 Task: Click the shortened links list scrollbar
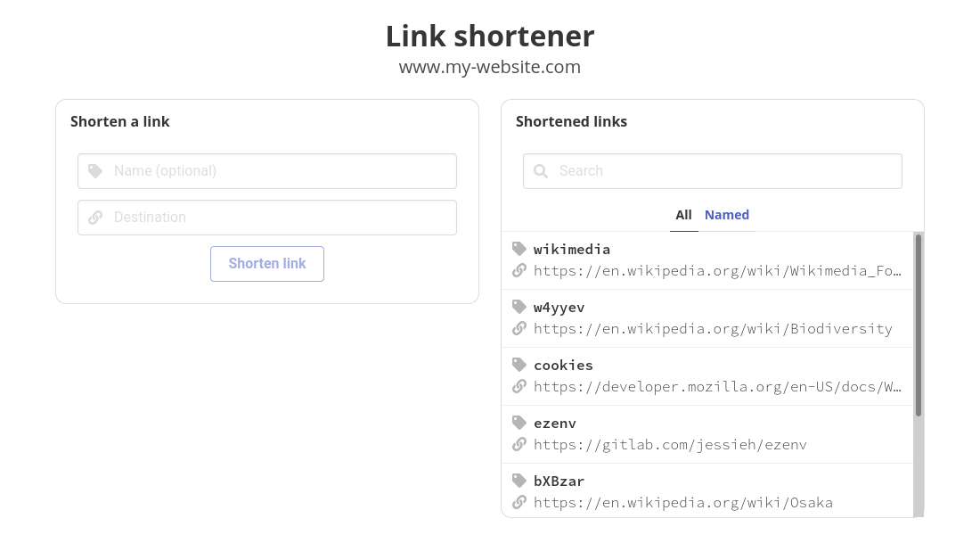click(919, 325)
